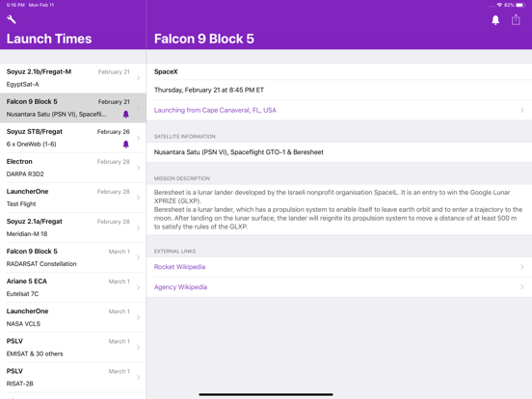Open LauncherOne Test Flight row chevron
This screenshot has height=399, width=532.
139,198
